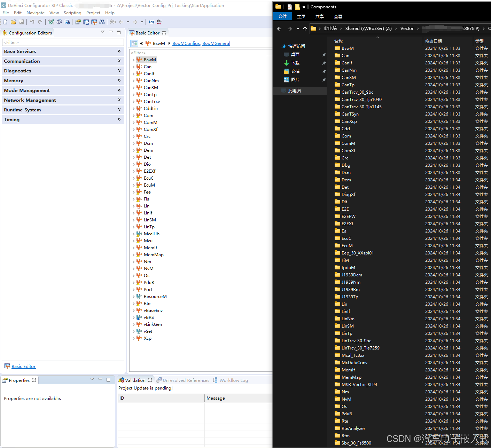
Task: Click the Redo arrow in toolbar
Action: point(40,22)
